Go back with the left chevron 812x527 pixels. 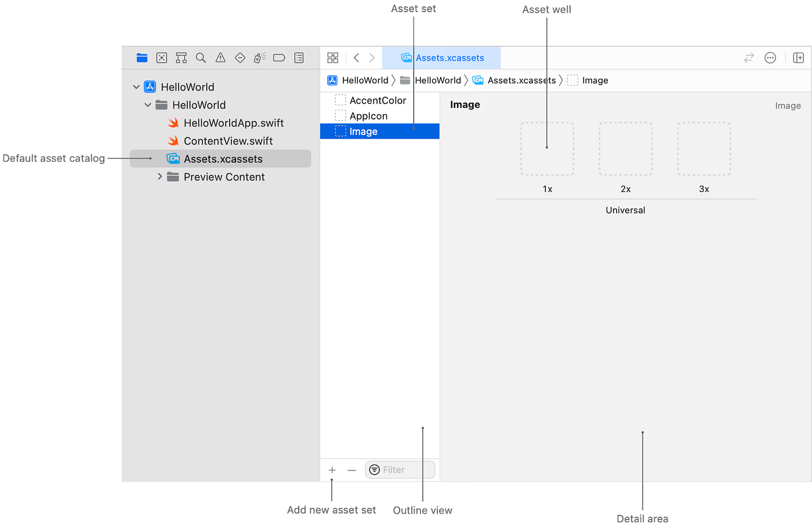coord(356,58)
